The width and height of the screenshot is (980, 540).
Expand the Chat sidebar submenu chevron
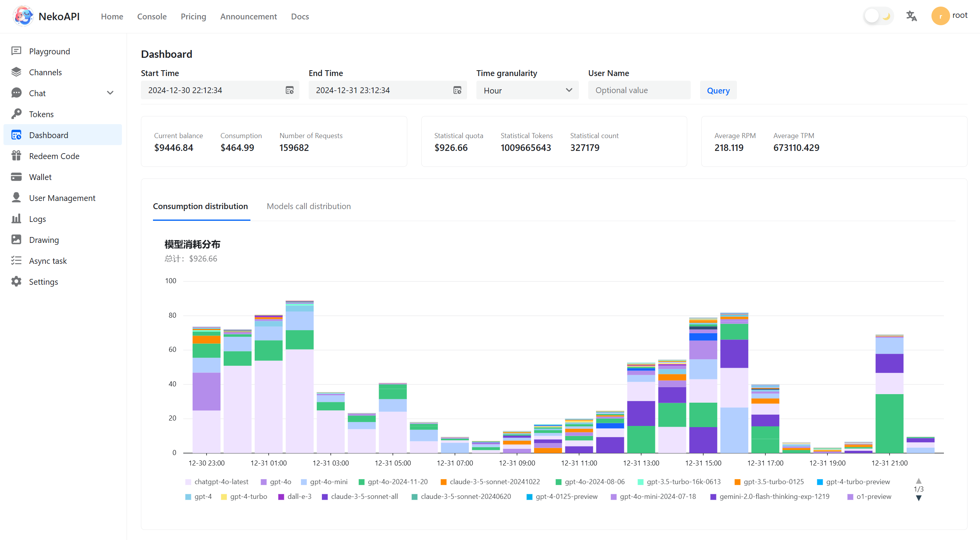click(x=110, y=93)
